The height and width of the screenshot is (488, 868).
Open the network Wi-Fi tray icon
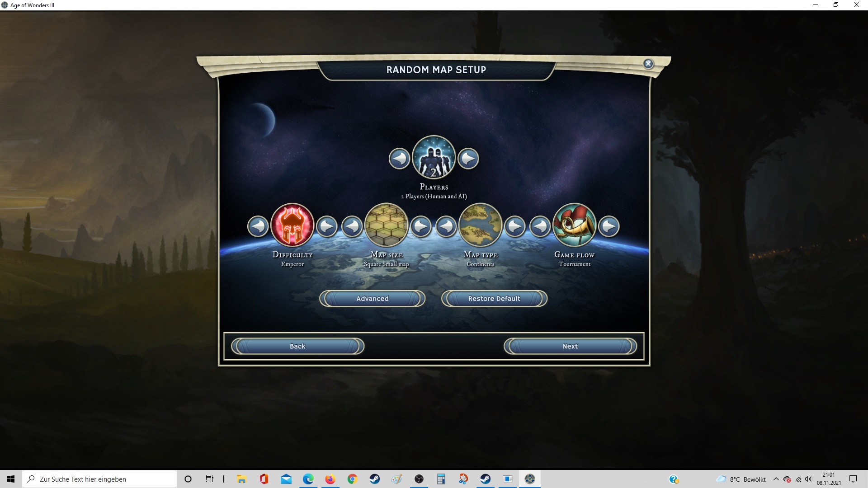point(798,479)
